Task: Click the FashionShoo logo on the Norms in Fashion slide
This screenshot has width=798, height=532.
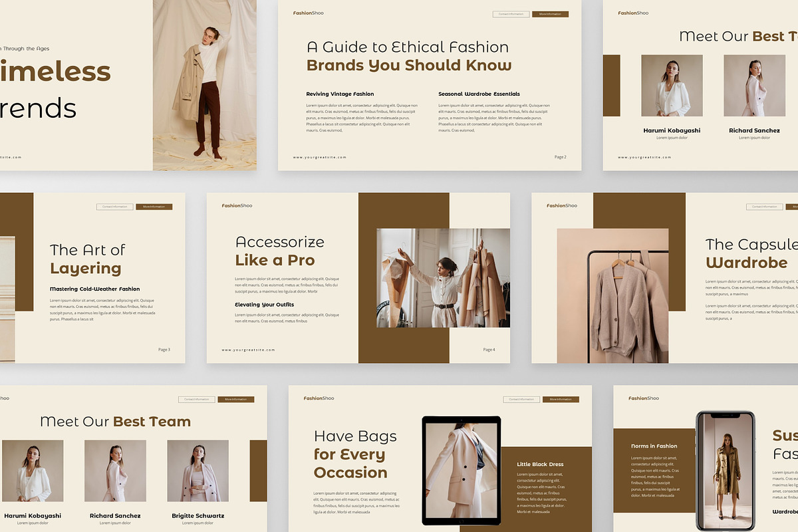Action: [x=644, y=398]
